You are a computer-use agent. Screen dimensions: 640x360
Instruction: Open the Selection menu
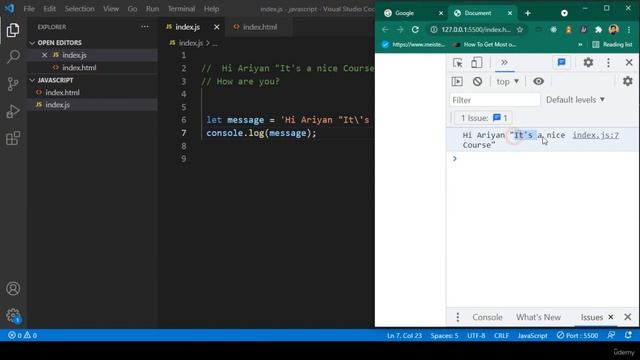(79, 9)
